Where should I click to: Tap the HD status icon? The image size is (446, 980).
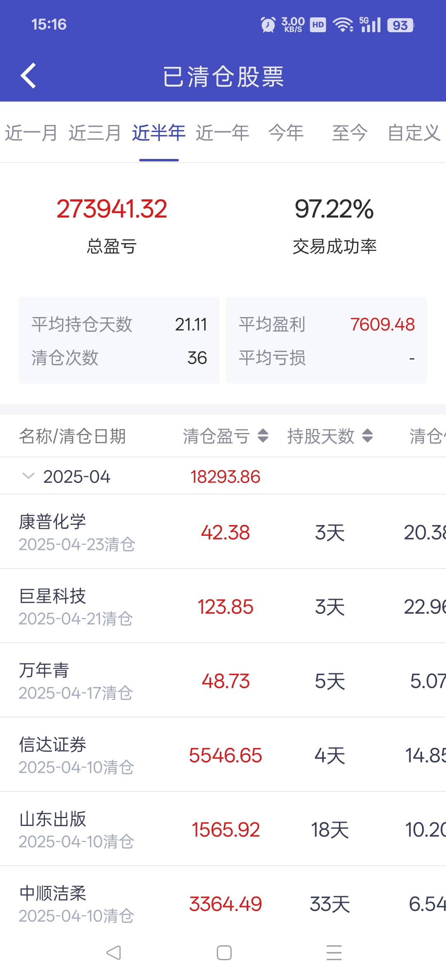318,25
